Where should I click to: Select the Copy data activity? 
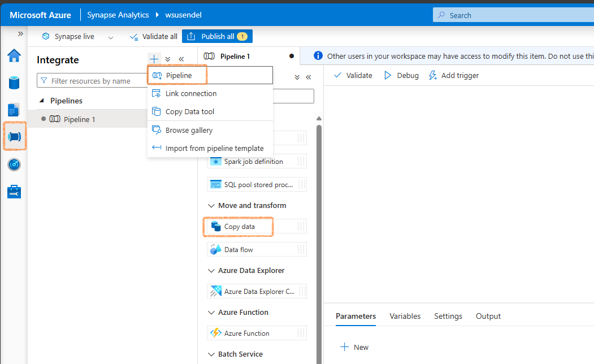click(257, 227)
